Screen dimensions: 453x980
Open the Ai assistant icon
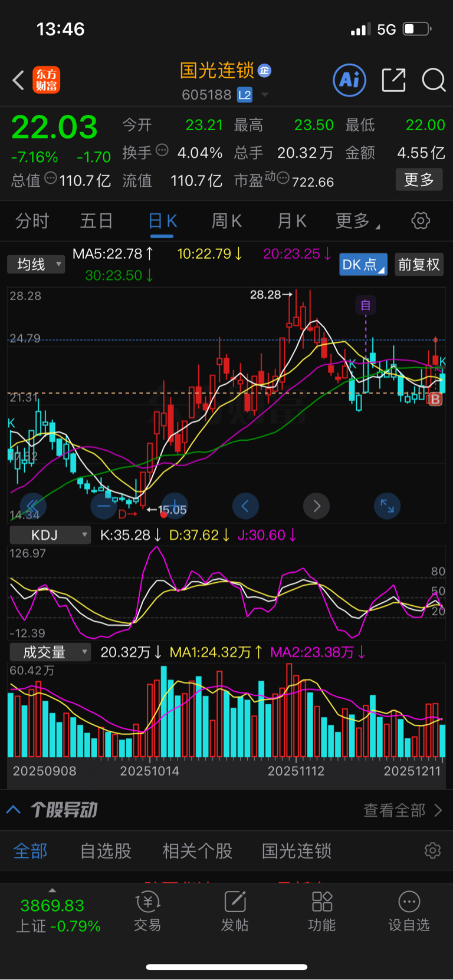tap(349, 80)
